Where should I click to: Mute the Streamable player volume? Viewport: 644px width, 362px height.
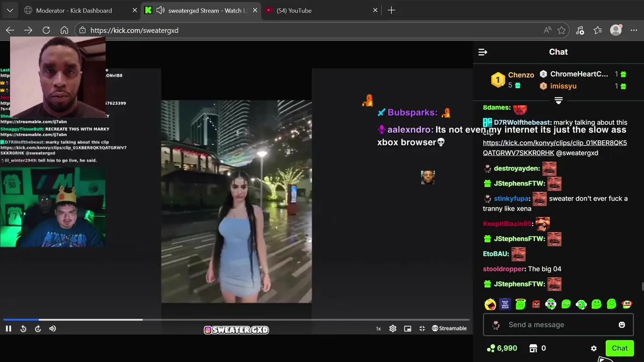pyautogui.click(x=52, y=328)
